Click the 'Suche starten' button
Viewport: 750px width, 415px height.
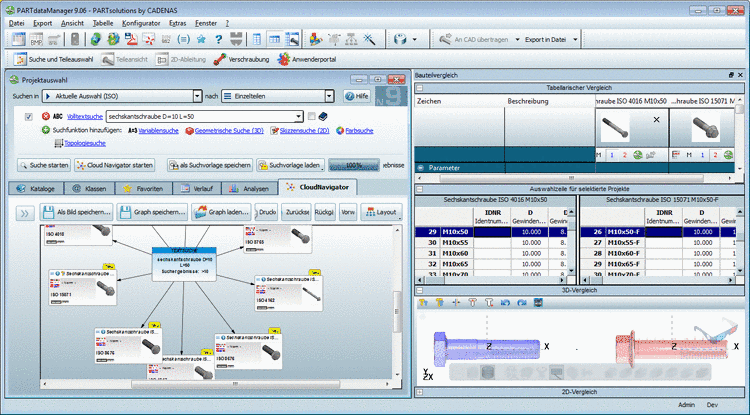[44, 165]
